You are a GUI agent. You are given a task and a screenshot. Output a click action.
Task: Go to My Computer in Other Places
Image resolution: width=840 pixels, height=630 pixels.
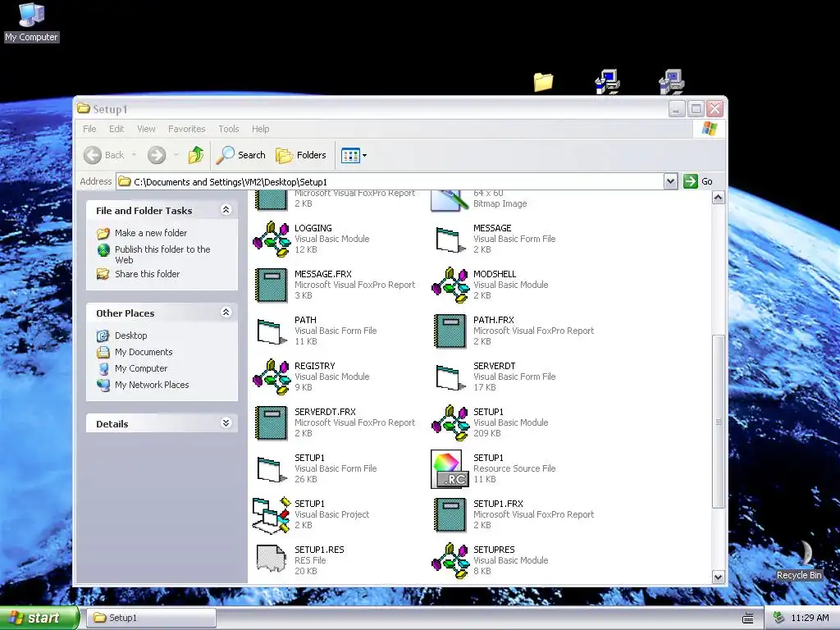pos(141,368)
